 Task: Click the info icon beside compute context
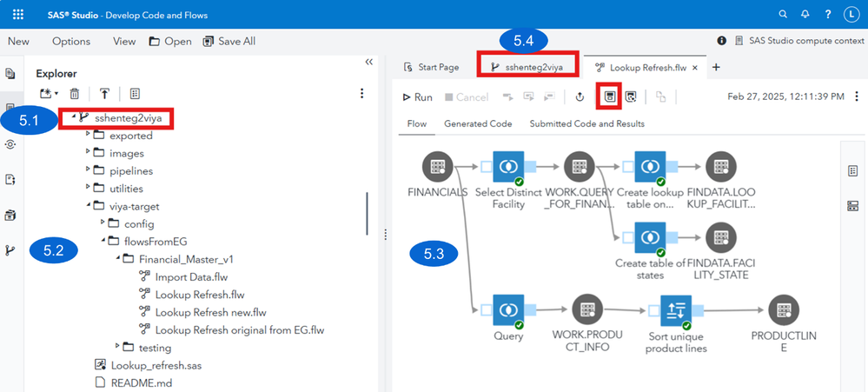click(721, 41)
